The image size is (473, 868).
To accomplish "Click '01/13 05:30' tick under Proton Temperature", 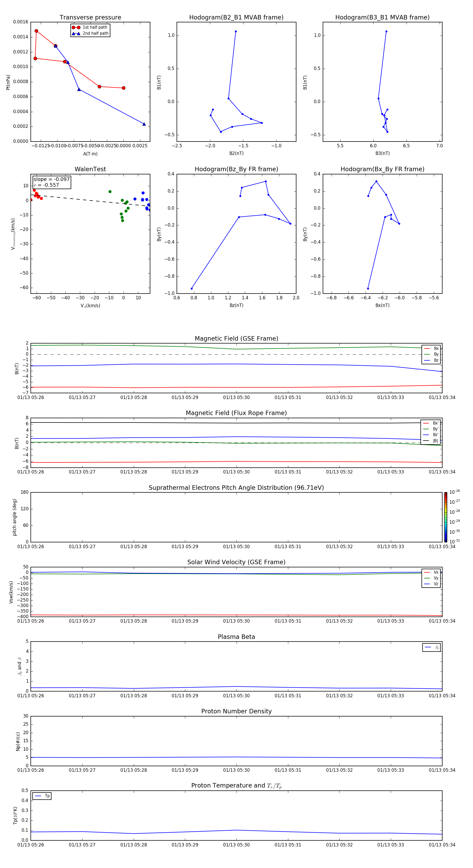I will coord(236,845).
